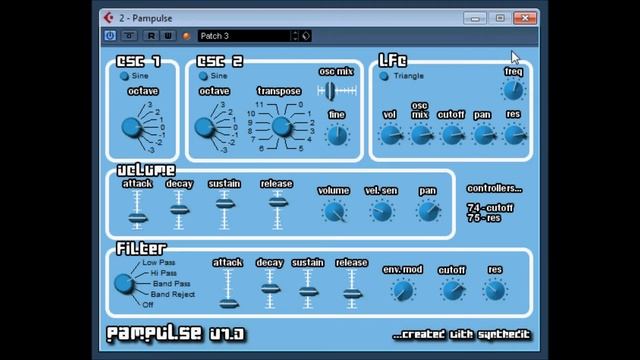Click the LFO cutoff knob
640x360 pixels.
452,135
